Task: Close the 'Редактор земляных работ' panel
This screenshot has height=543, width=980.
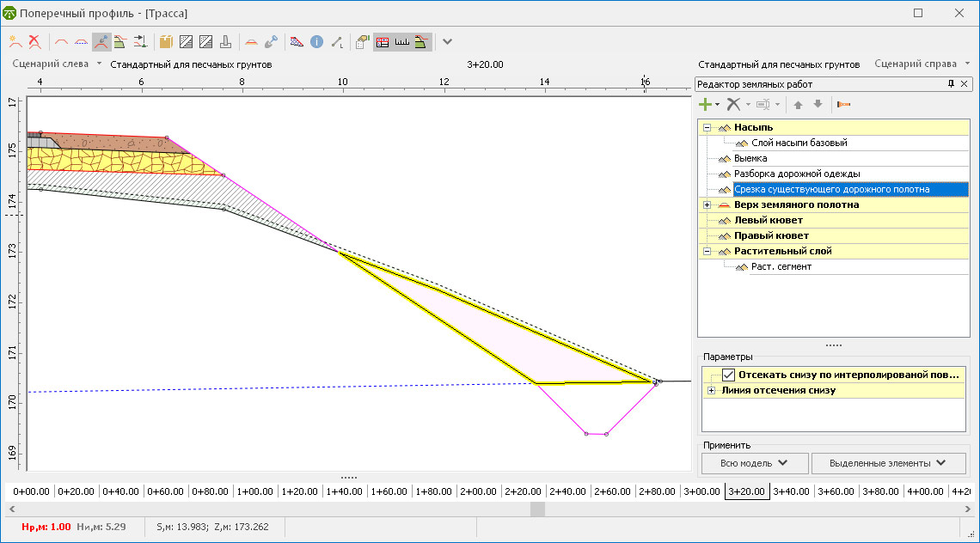Action: pos(965,83)
